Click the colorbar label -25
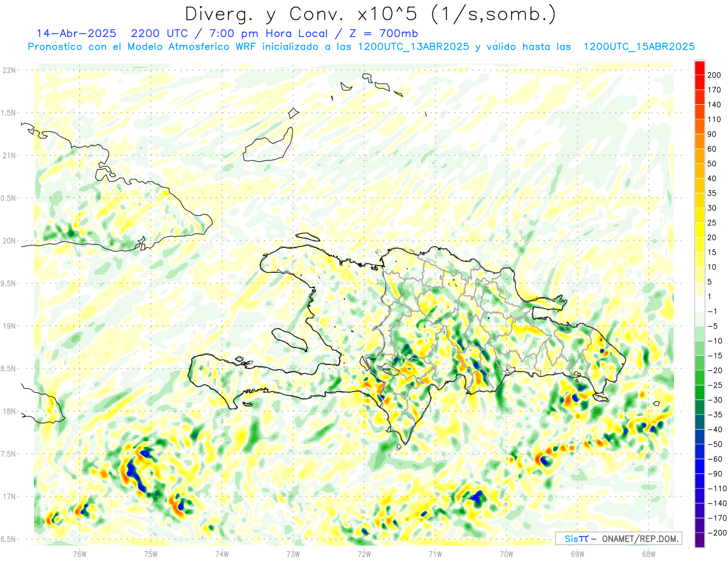This screenshot has width=728, height=562. 715,385
